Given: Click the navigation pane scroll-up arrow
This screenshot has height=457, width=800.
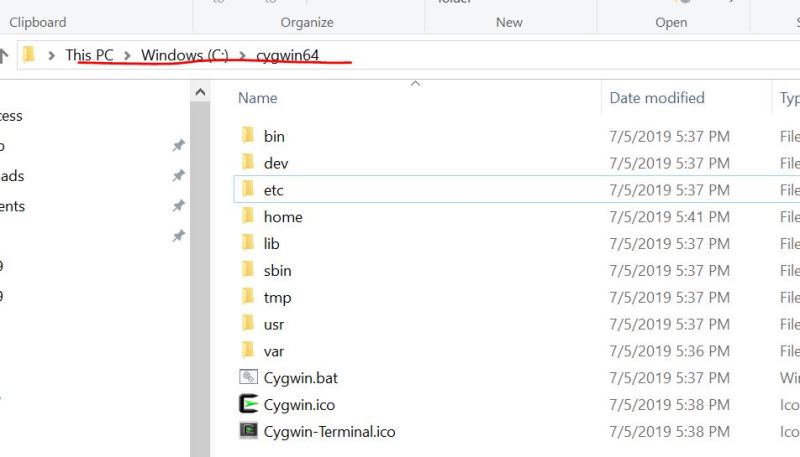Looking at the screenshot, I should tap(200, 92).
